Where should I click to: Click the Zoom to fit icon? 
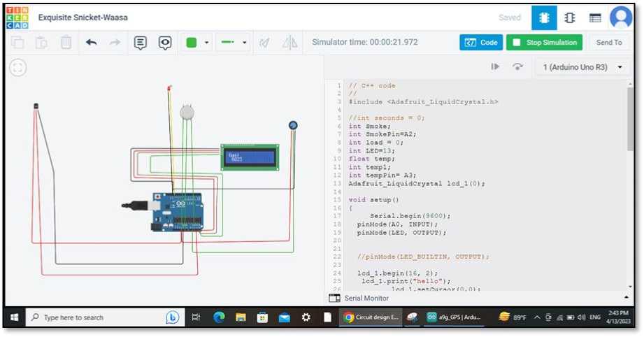(18, 68)
